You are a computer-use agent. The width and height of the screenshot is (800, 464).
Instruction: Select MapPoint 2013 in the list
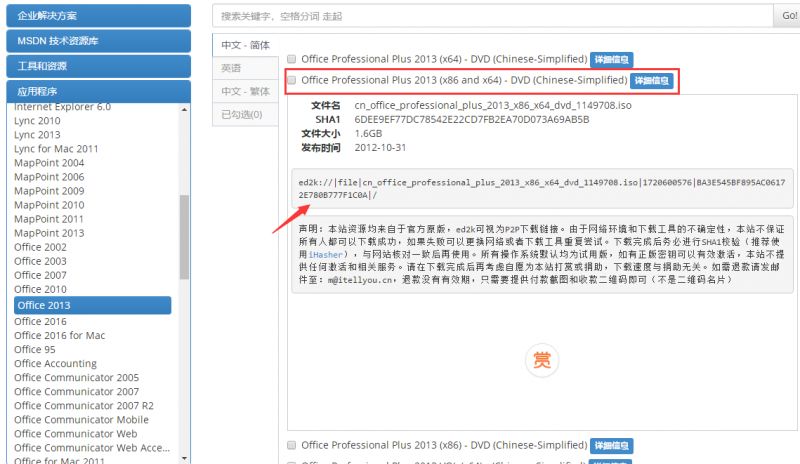coord(49,233)
